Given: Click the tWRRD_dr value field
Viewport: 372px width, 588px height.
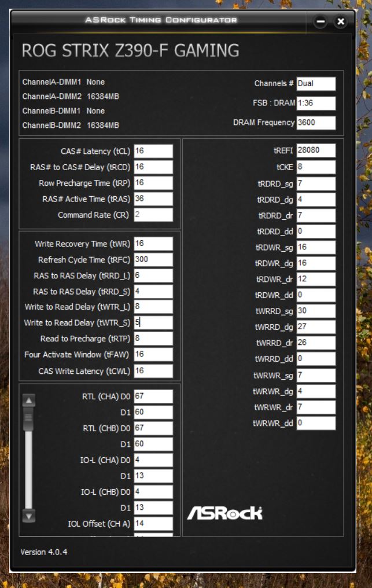Looking at the screenshot, I should coord(316,343).
